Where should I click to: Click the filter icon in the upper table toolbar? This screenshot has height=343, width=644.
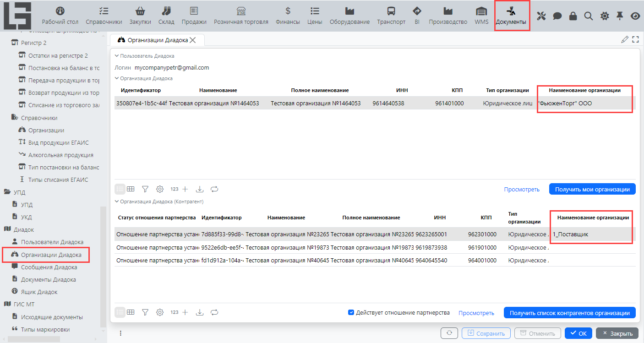click(x=145, y=189)
